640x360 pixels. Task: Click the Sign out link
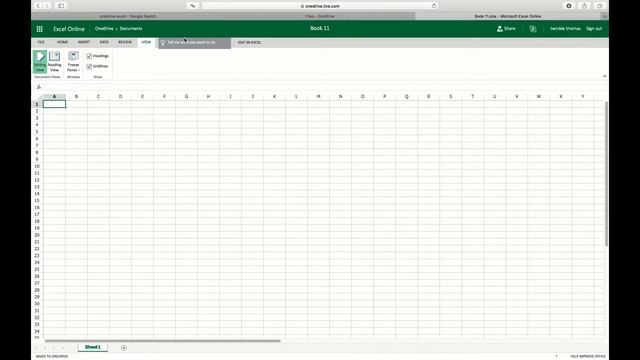click(594, 29)
